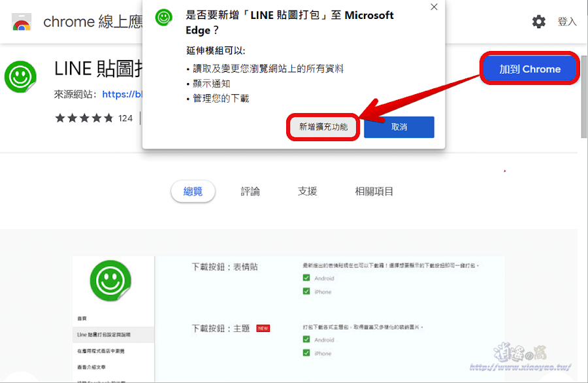
Task: Select the 總覽 tab
Action: (193, 191)
